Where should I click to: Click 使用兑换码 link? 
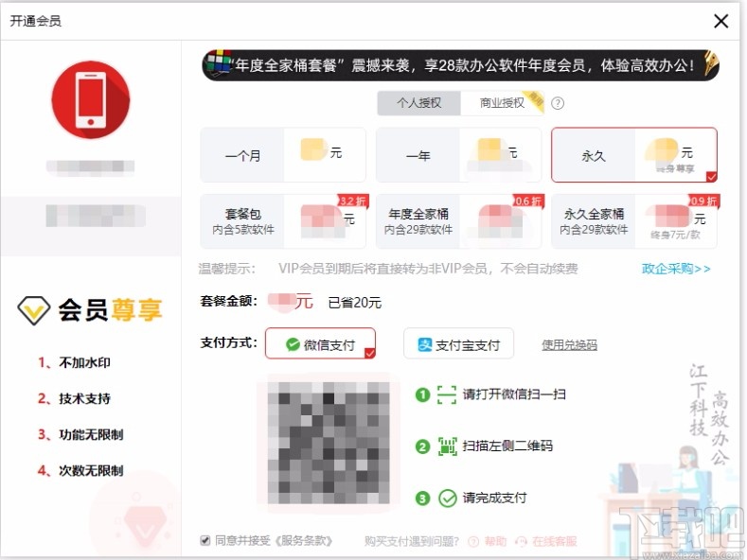coord(569,344)
